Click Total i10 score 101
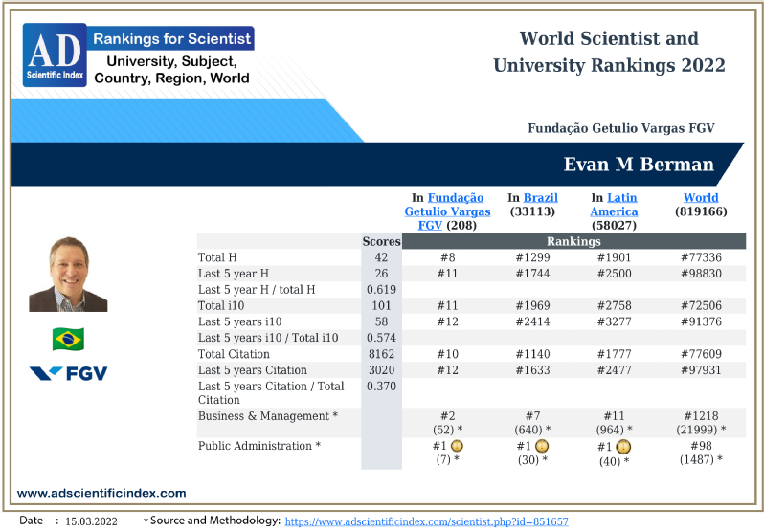 pyautogui.click(x=381, y=305)
